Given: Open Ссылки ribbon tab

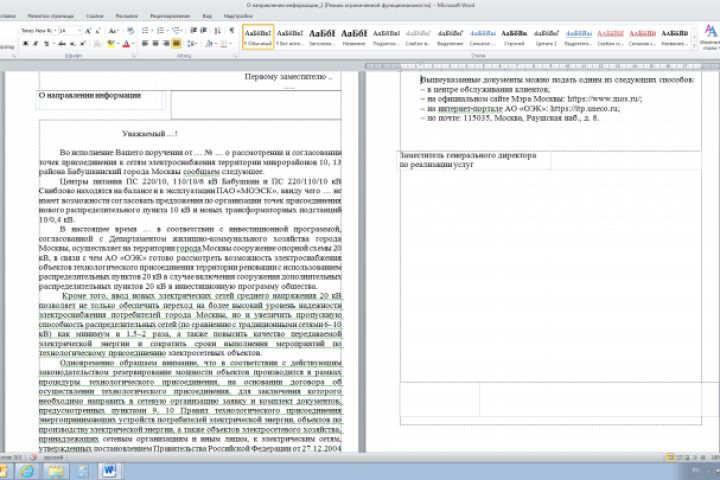Looking at the screenshot, I should [95, 16].
